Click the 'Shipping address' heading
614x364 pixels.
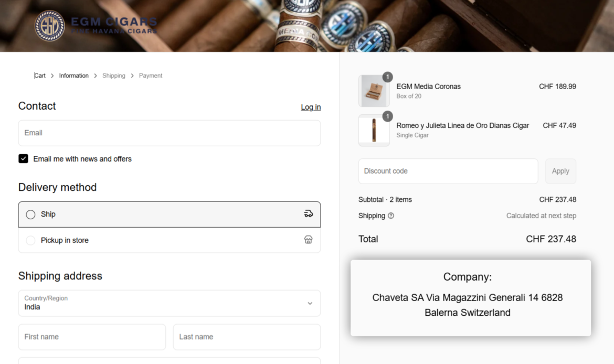[60, 276]
